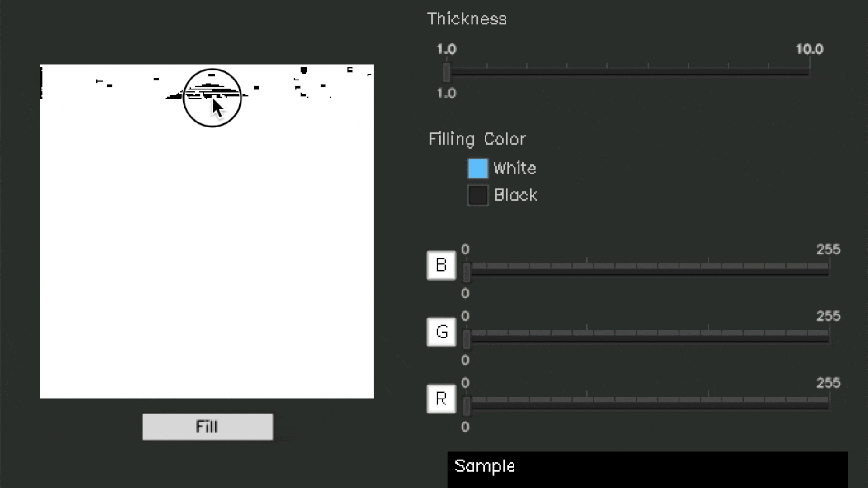Click the Thickness heading label
868x488 pixels.
point(467,19)
